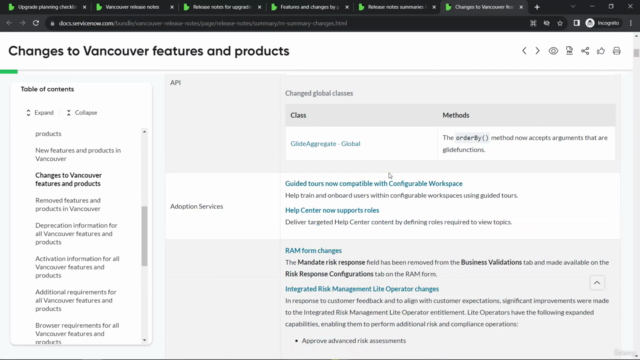
Task: Expand the table of contents
Action: (x=40, y=113)
